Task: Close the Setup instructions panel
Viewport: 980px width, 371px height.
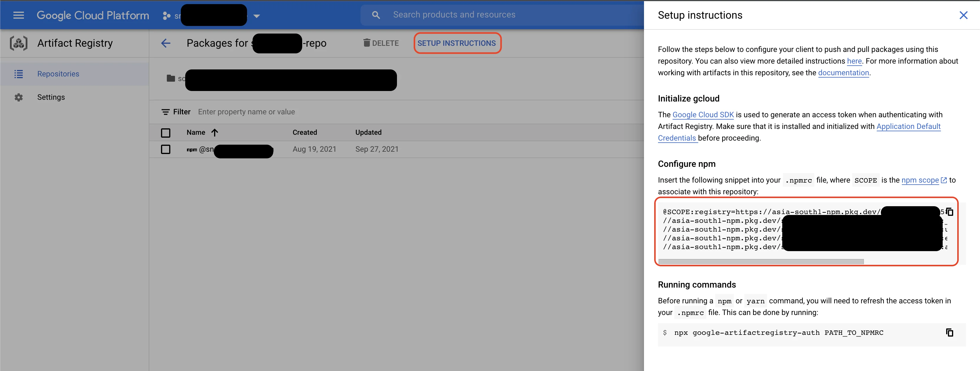Action: pyautogui.click(x=963, y=15)
